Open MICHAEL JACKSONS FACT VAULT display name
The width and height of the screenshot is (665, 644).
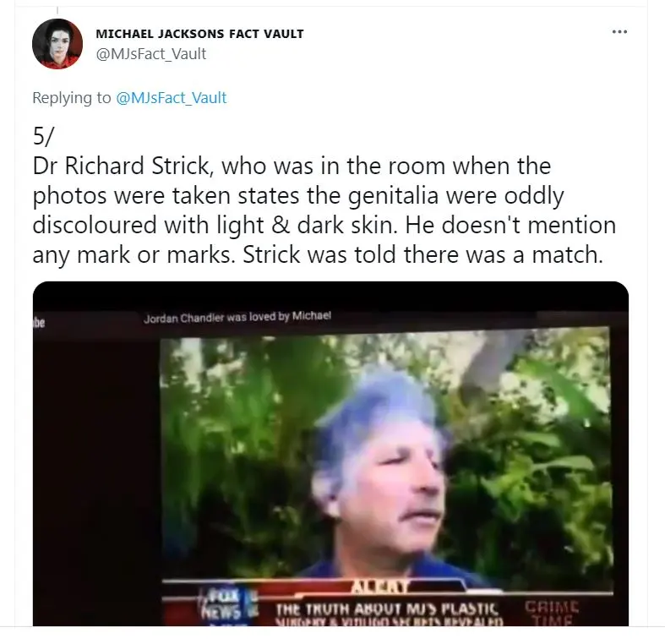(199, 34)
